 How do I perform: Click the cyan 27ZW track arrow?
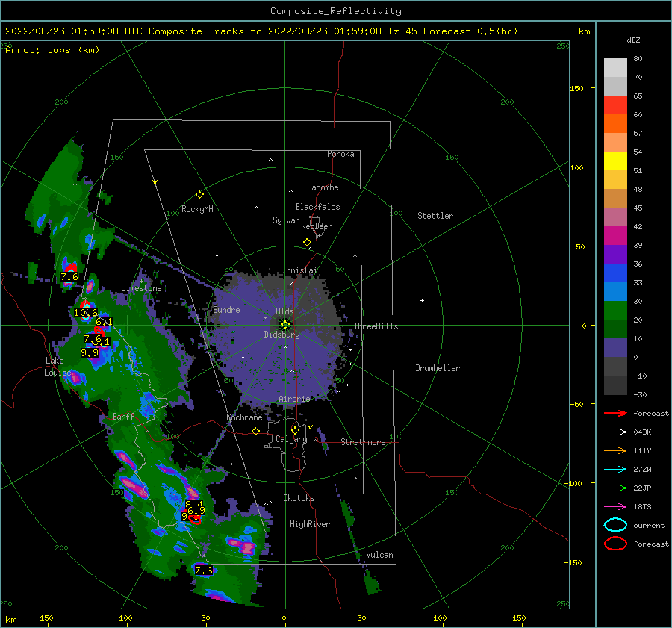point(615,470)
